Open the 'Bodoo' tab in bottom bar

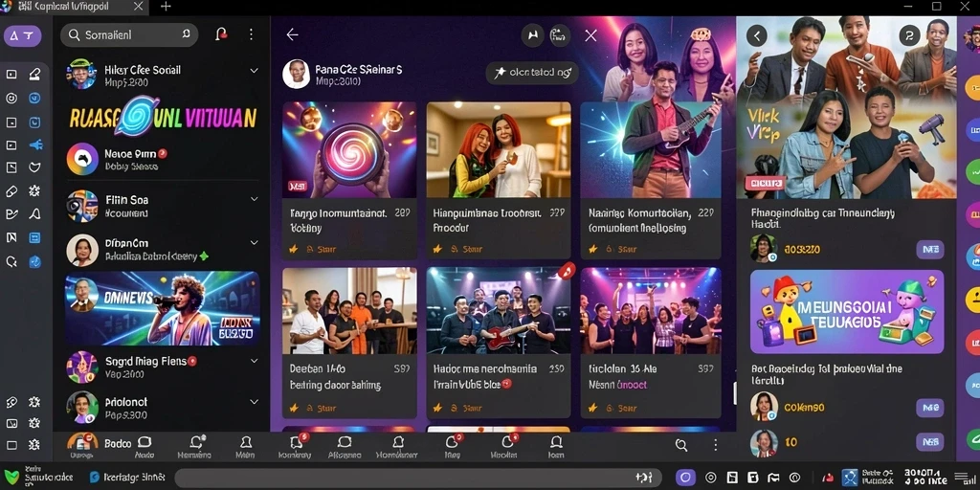point(118,443)
